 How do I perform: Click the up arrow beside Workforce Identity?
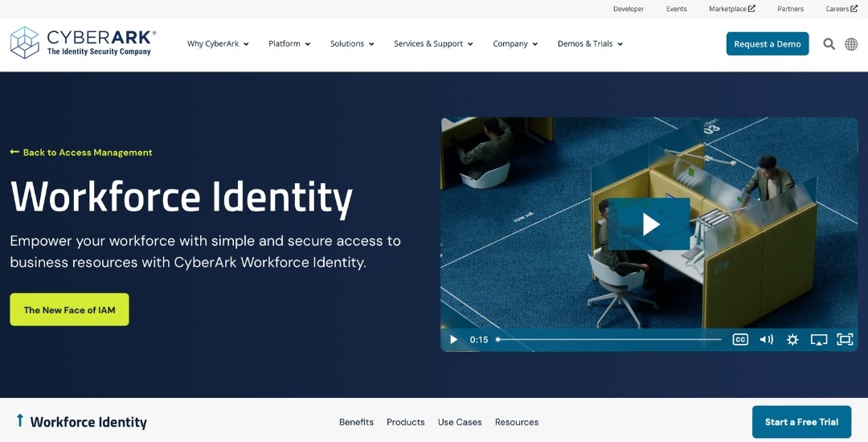pos(20,420)
